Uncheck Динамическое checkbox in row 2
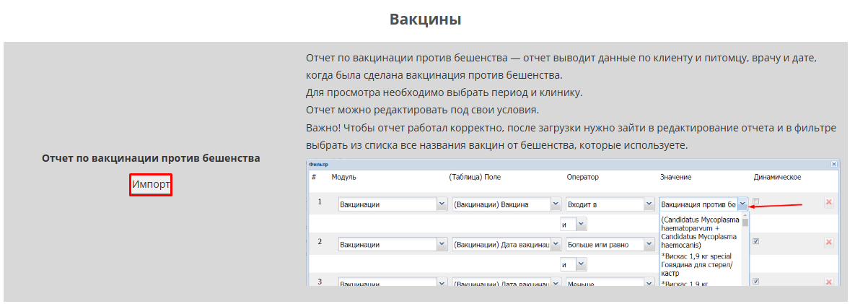 (x=755, y=242)
